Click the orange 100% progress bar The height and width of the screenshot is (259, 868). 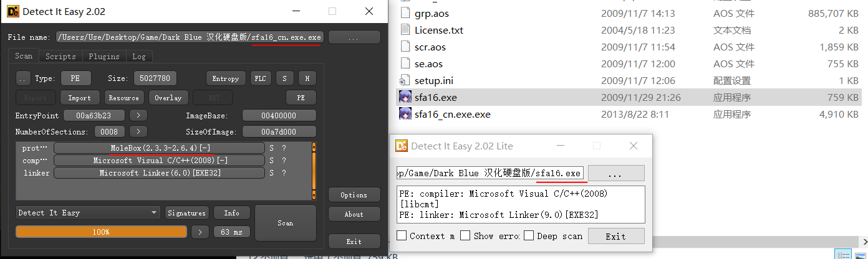point(101,232)
